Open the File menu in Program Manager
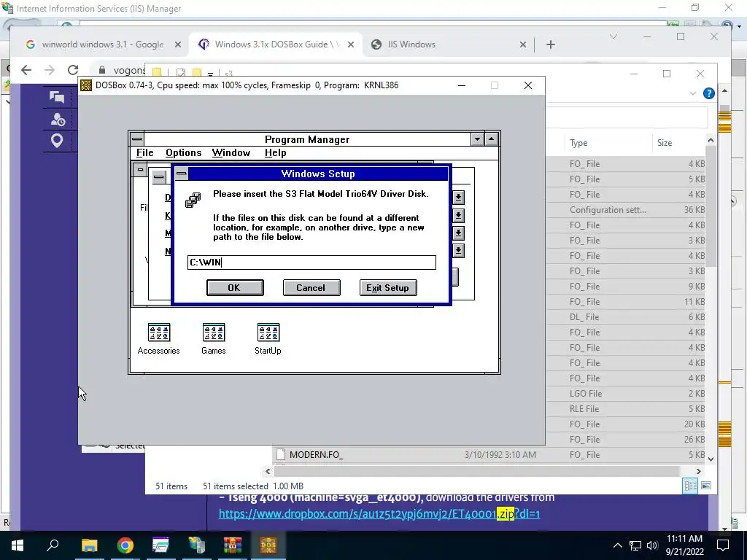 click(x=145, y=152)
